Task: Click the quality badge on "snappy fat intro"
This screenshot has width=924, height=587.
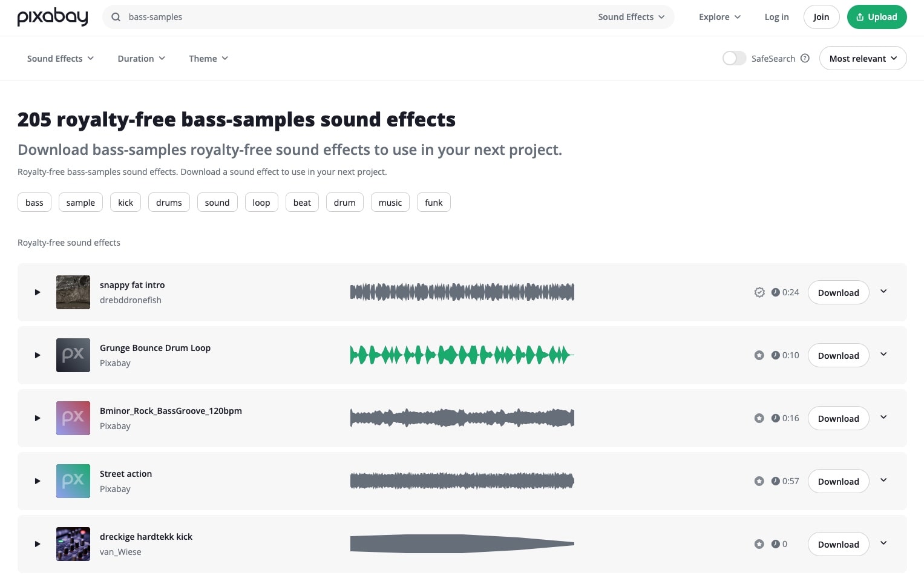Action: click(x=759, y=292)
